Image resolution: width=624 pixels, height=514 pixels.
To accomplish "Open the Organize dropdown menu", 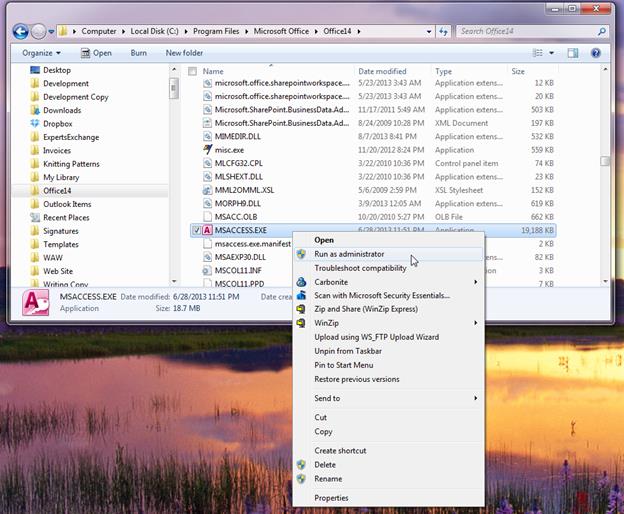I will click(41, 53).
